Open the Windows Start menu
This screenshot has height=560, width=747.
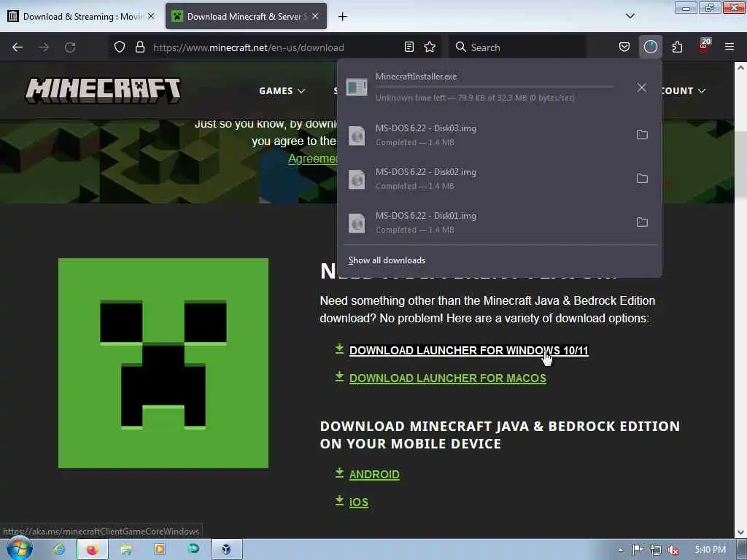point(19,549)
